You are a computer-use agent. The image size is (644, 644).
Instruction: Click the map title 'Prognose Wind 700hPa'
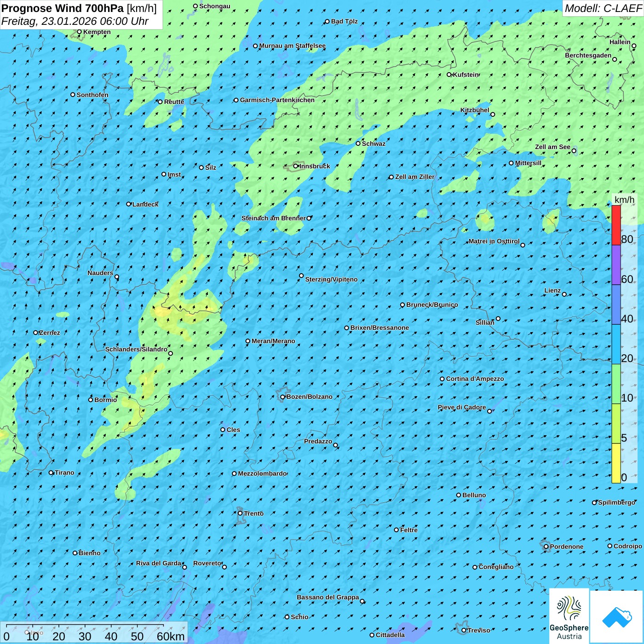63,8
